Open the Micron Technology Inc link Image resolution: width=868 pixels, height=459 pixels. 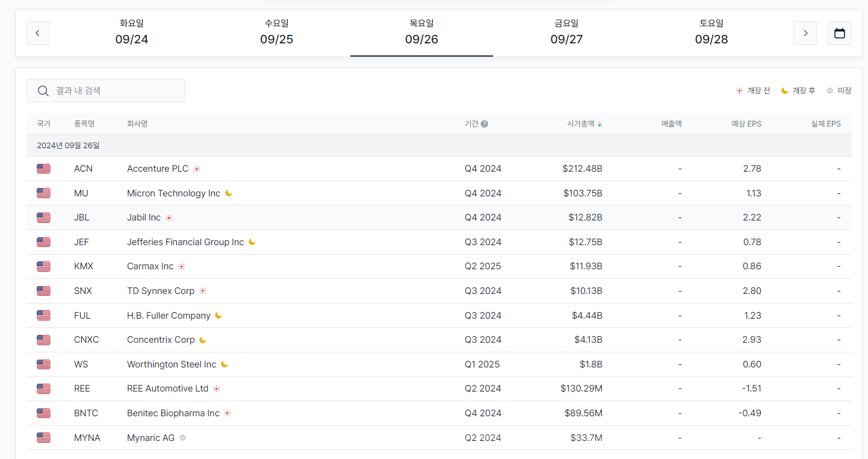174,193
